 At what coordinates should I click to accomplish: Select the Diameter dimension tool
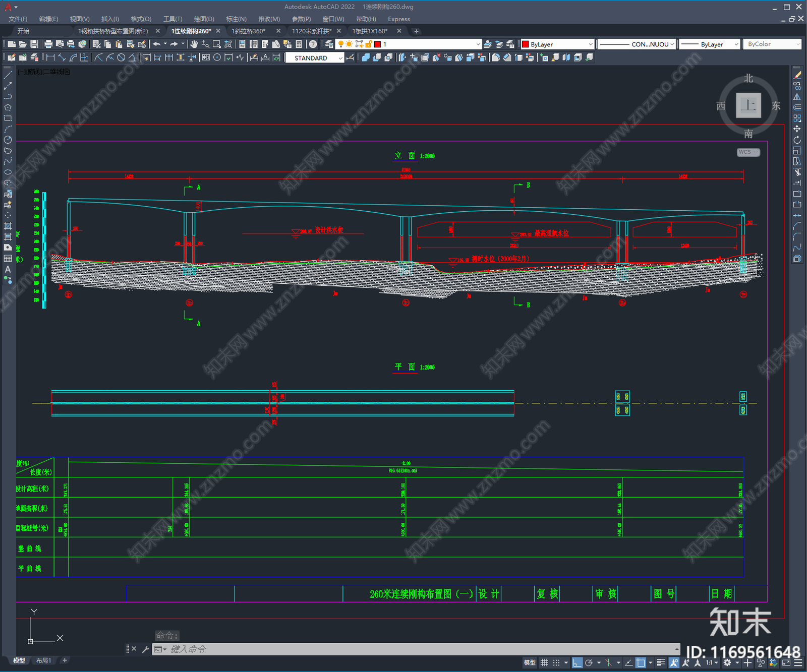121,57
